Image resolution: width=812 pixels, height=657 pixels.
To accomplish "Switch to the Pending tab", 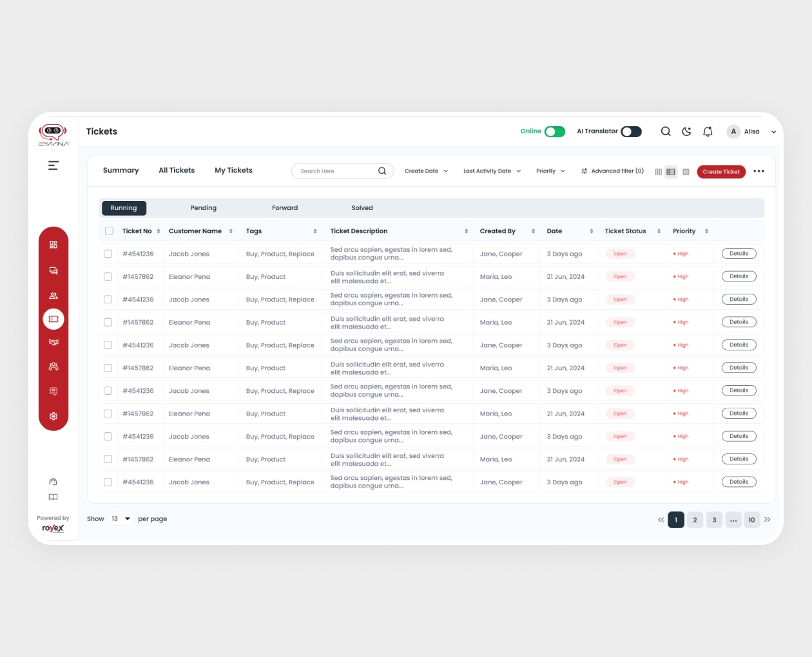I will (x=203, y=208).
